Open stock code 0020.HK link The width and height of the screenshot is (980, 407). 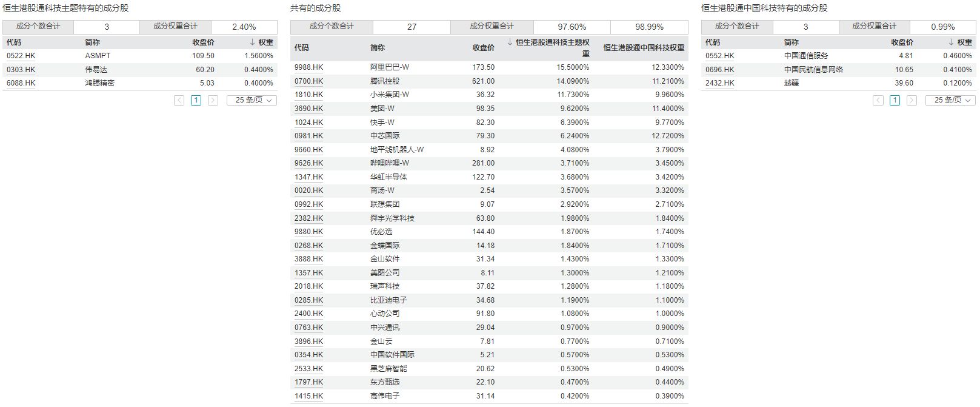[309, 190]
